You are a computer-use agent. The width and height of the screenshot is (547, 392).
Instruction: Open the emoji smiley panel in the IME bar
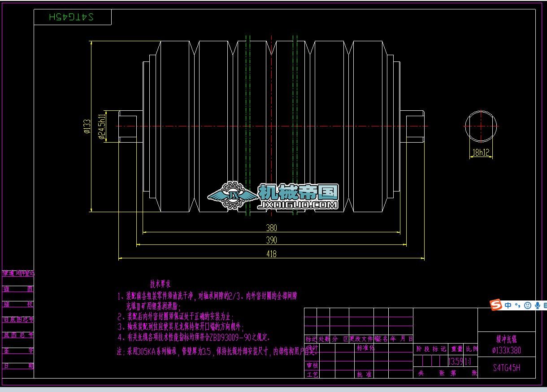point(528,305)
